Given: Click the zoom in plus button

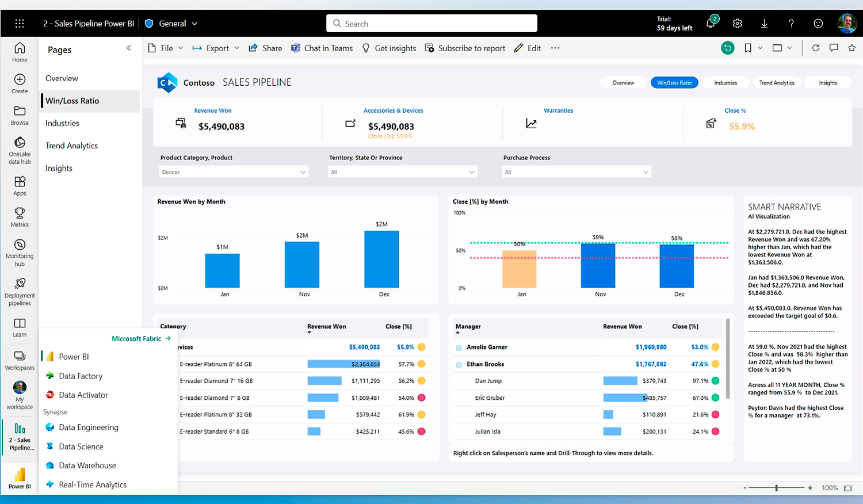Looking at the screenshot, I should (x=810, y=488).
